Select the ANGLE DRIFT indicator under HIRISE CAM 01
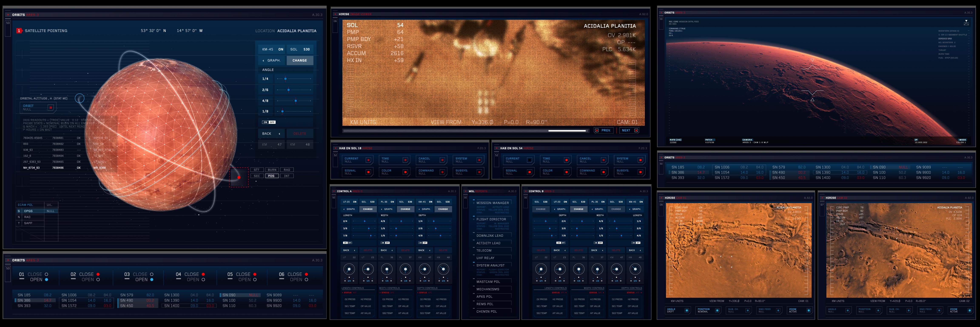Viewport: 980px width, 327px height. pyautogui.click(x=678, y=310)
